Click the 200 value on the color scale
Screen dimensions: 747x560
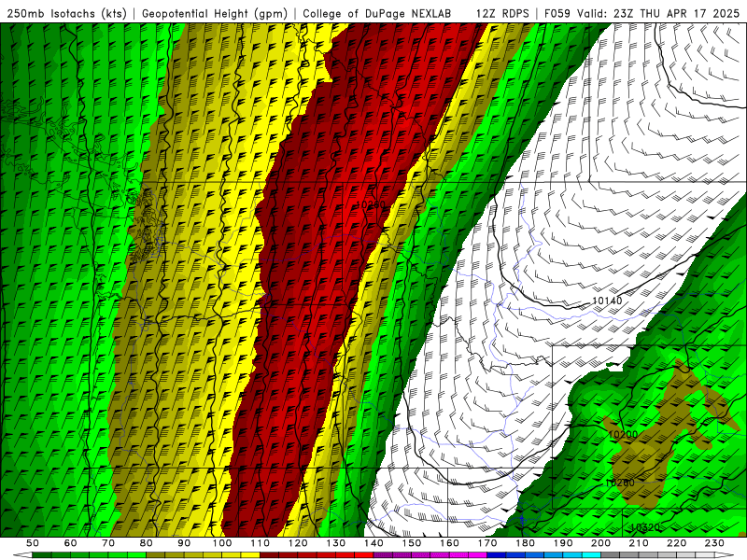coord(601,543)
